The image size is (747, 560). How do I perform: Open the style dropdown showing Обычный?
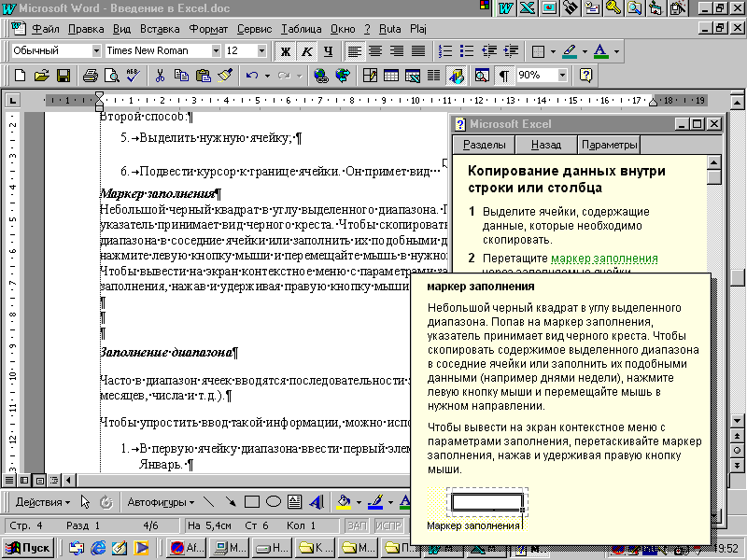[x=97, y=50]
